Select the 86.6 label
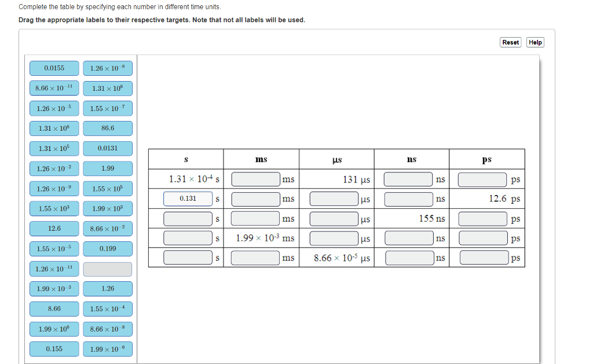 tap(108, 128)
